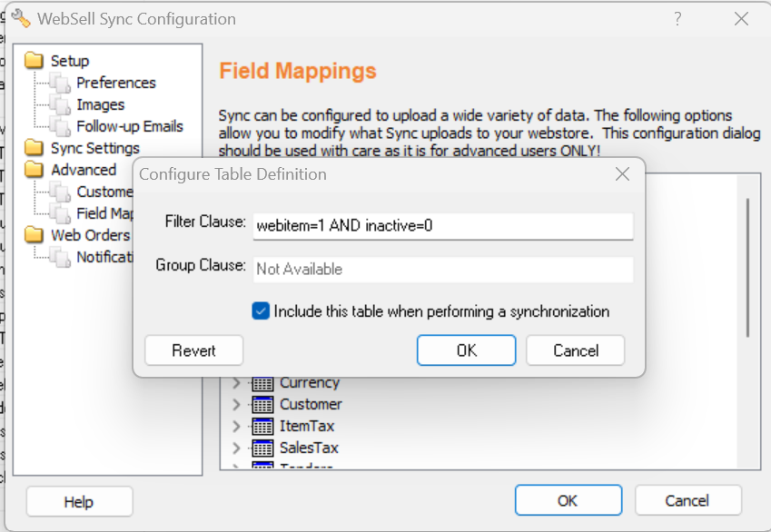Click the SalesTax table label

point(309,448)
